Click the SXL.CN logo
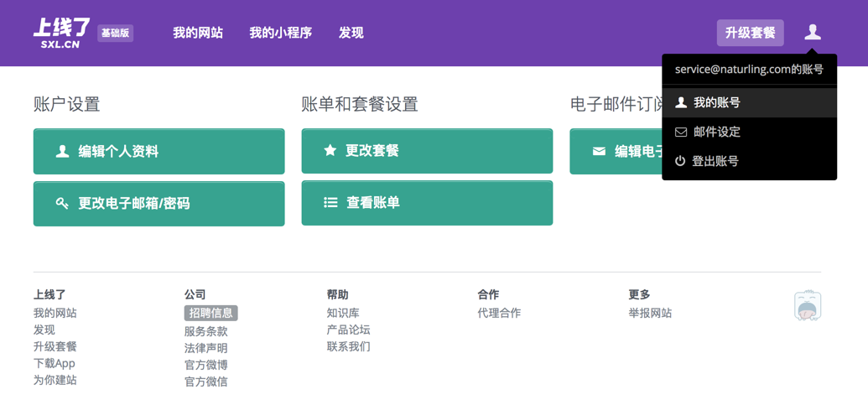Viewport: 868px width, 400px height. coord(61,33)
